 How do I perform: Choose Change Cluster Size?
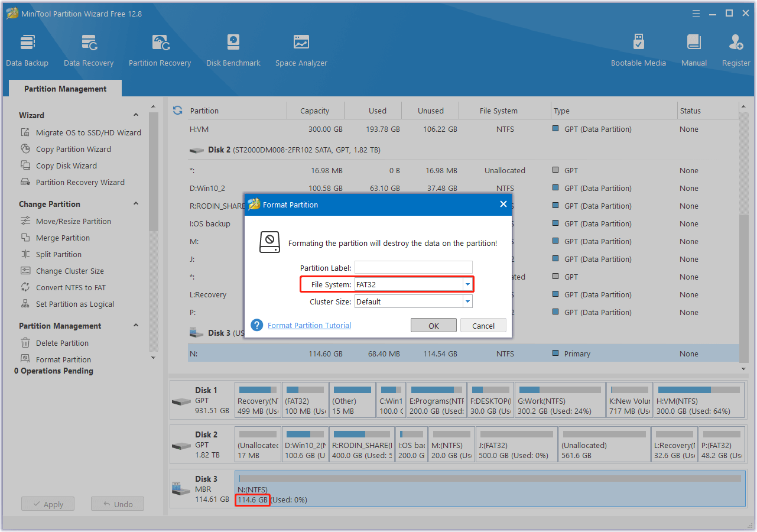pos(62,271)
